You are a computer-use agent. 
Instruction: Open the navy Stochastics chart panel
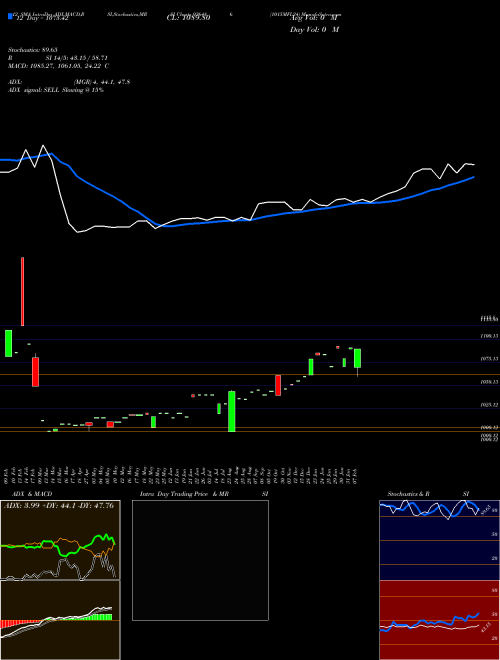[x=439, y=540]
